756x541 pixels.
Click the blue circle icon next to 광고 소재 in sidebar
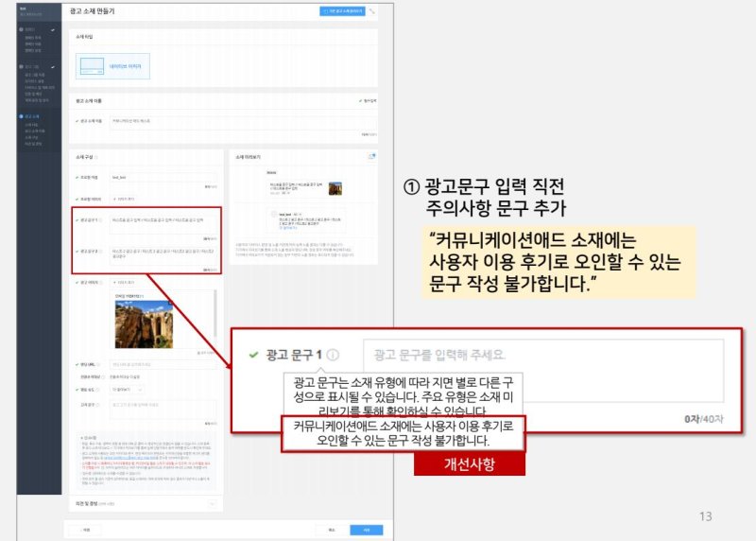(x=21, y=117)
